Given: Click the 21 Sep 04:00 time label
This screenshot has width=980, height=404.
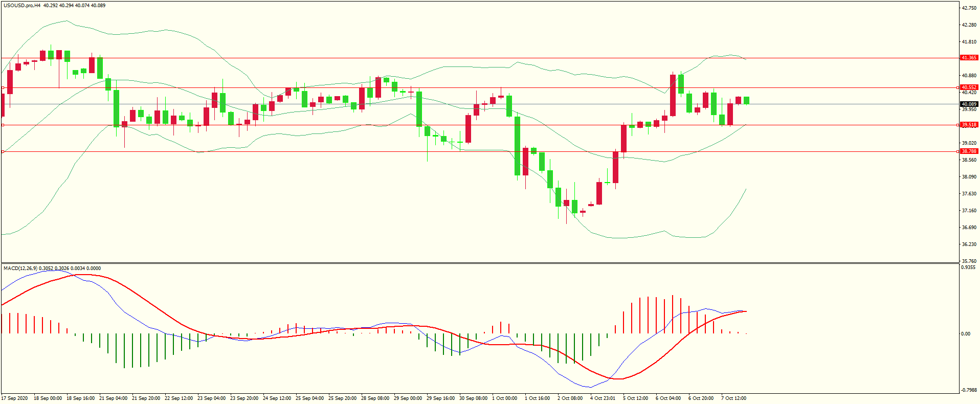Looking at the screenshot, I should pos(113,398).
